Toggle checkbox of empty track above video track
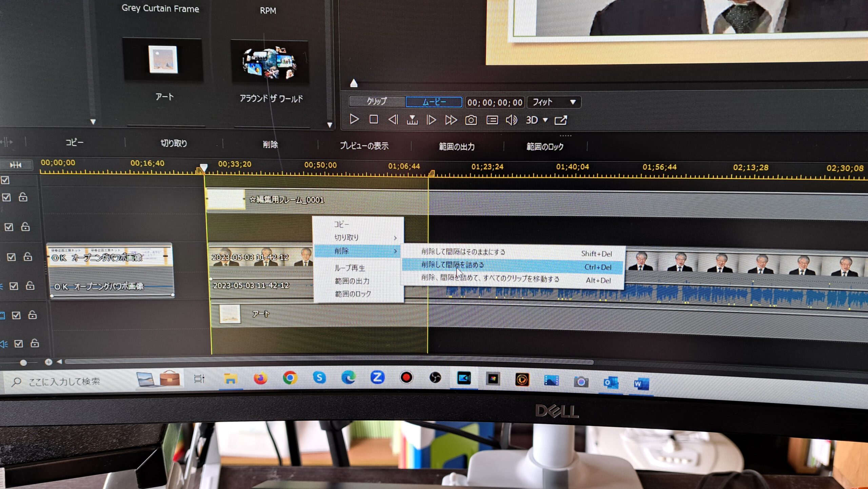 click(x=9, y=227)
